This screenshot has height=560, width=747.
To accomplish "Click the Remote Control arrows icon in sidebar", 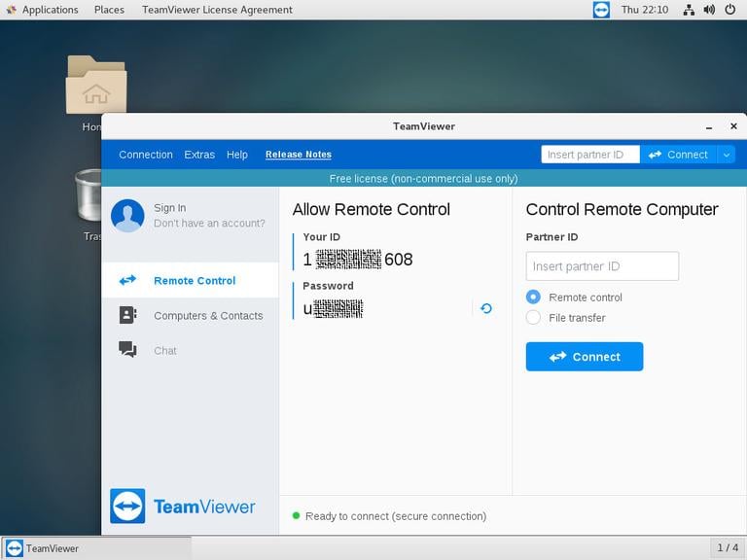I will [x=127, y=280].
